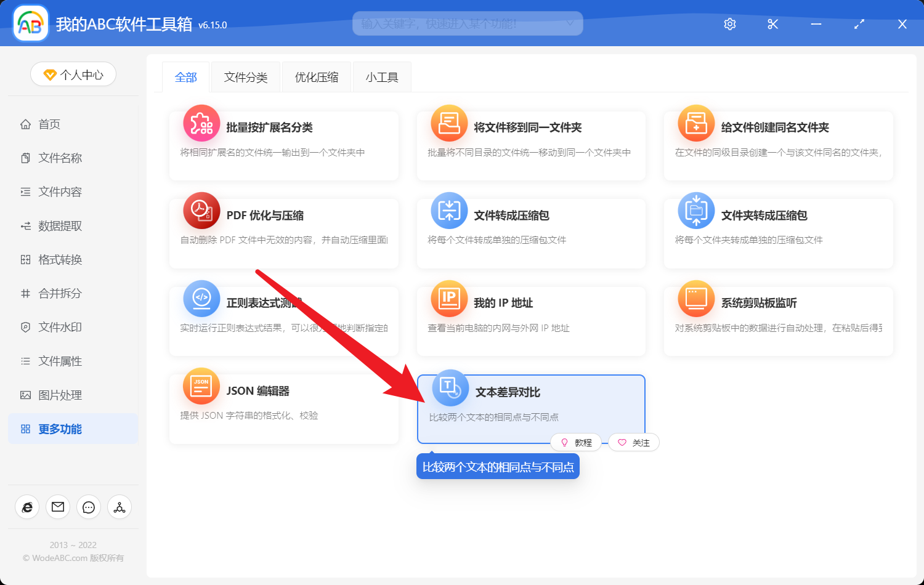
Task: Click the feedback chat icon at bottom left
Action: click(x=88, y=507)
